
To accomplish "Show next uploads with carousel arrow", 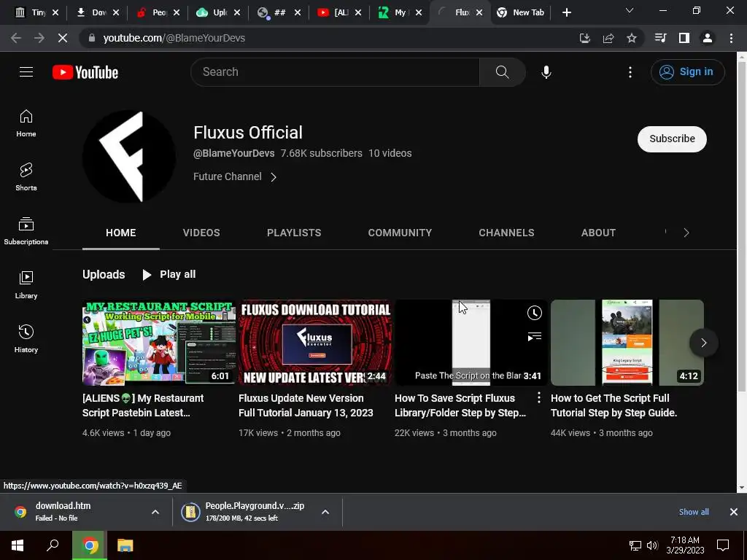I will (703, 343).
